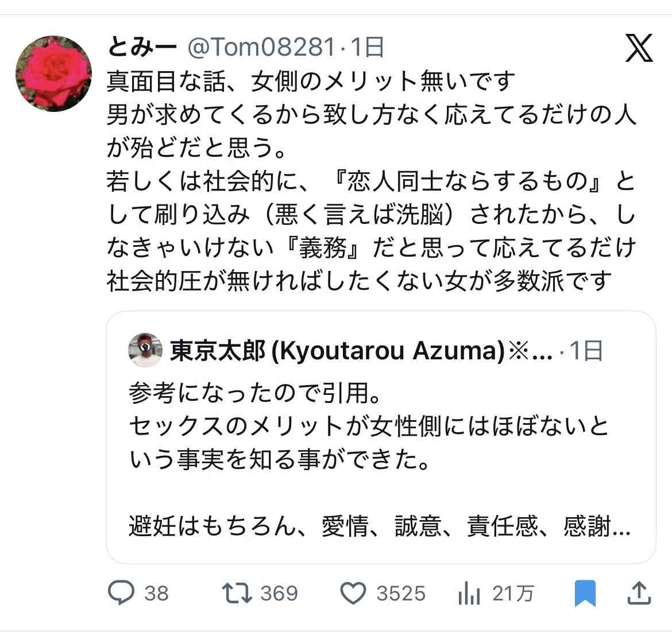Click the main post's 1日 timestamp
This screenshot has height=632, width=672.
pos(367,47)
